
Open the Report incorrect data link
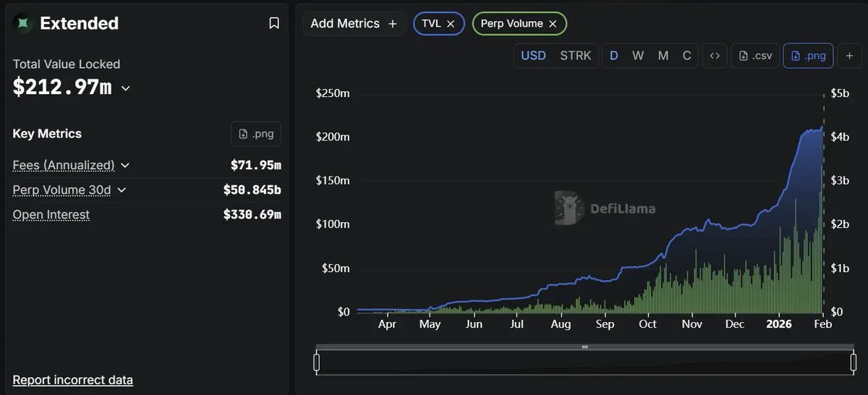[73, 380]
